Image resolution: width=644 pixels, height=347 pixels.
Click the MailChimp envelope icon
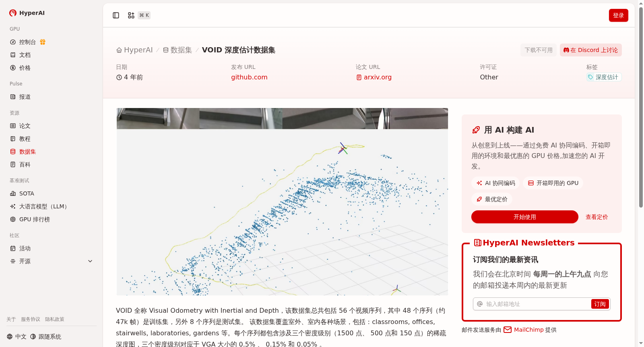pos(508,330)
